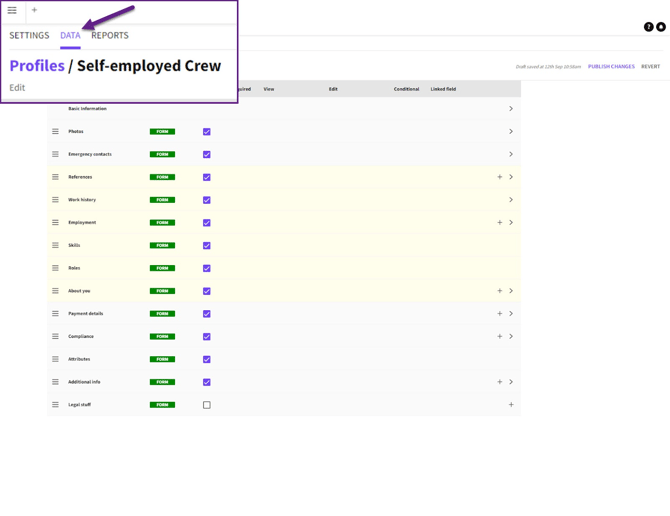The height and width of the screenshot is (516, 670).
Task: Expand the Compliance row chevron
Action: (x=511, y=337)
